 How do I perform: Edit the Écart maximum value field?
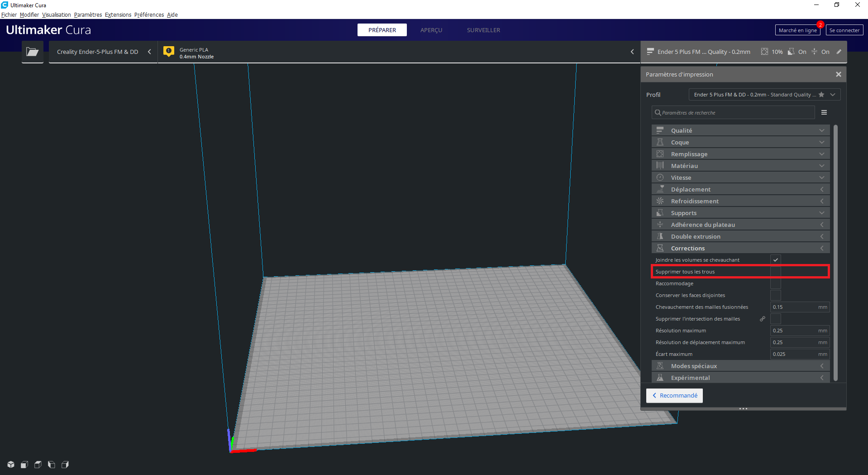pos(800,354)
